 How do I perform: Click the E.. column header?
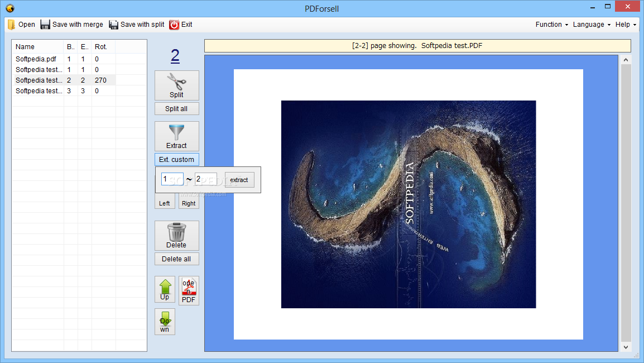85,47
